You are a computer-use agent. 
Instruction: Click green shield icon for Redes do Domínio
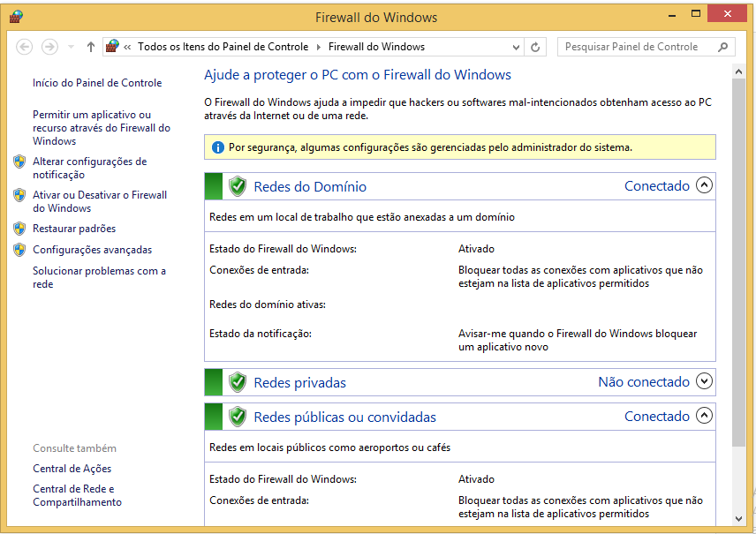238,186
